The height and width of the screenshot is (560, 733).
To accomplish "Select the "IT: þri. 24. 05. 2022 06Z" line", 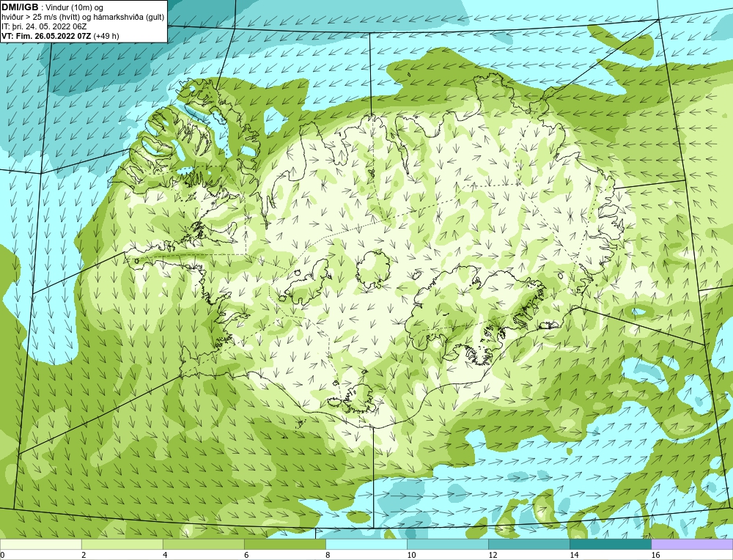I will tap(44, 26).
